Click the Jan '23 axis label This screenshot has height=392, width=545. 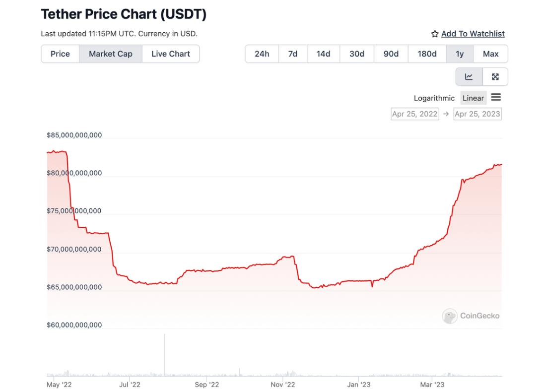pyautogui.click(x=359, y=385)
